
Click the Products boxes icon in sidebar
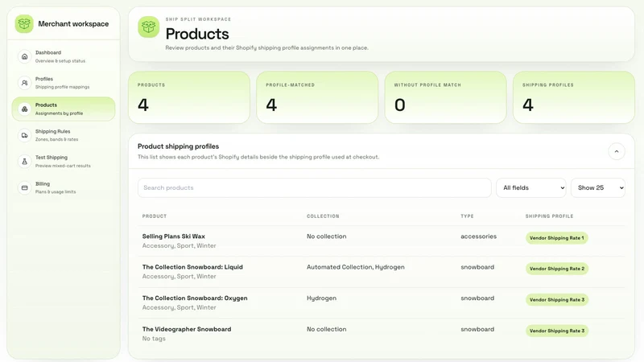tap(25, 109)
